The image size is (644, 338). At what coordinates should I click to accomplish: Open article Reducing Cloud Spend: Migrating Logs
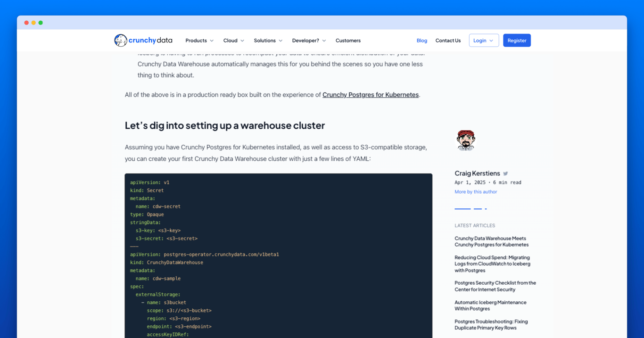(x=492, y=264)
